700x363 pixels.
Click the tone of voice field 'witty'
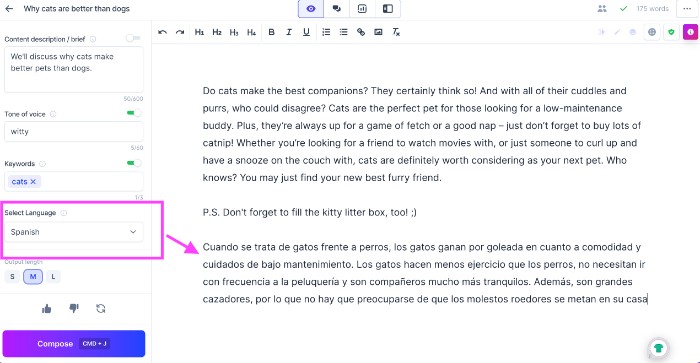(74, 132)
